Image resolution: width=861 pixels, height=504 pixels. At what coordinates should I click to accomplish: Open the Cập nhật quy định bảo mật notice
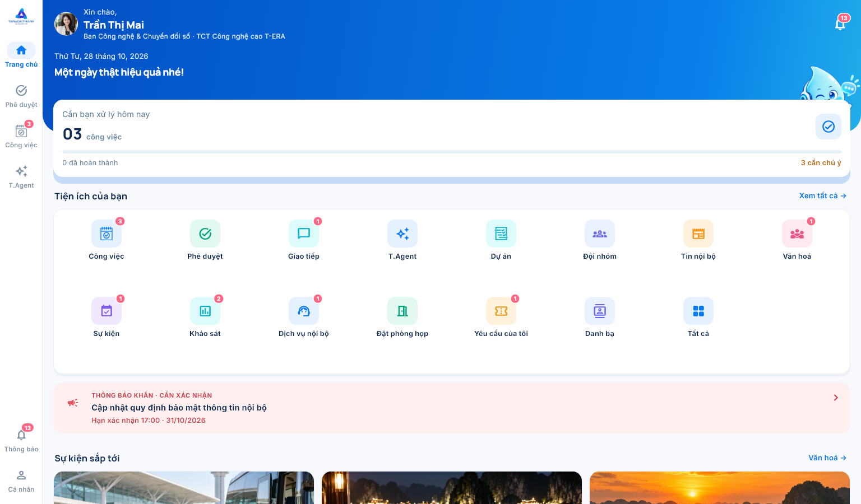coord(452,408)
